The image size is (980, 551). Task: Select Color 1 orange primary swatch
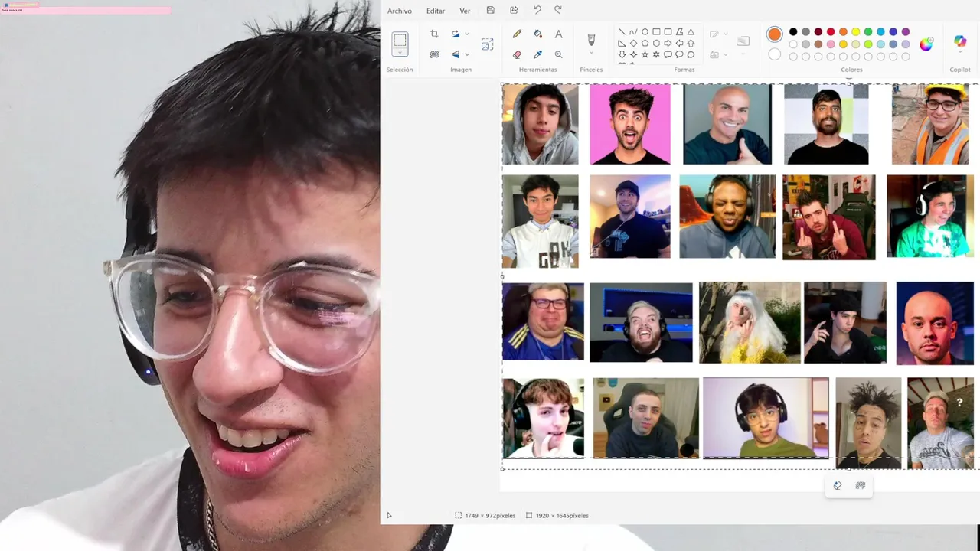pos(775,34)
